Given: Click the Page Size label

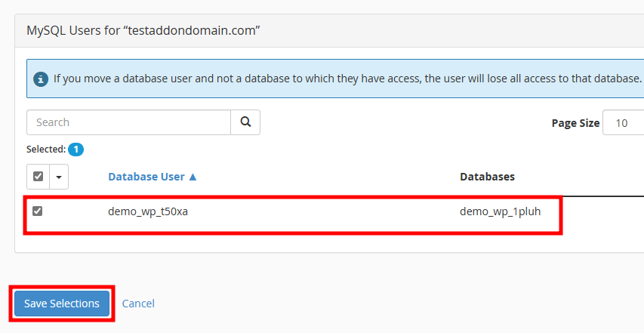Looking at the screenshot, I should click(575, 123).
